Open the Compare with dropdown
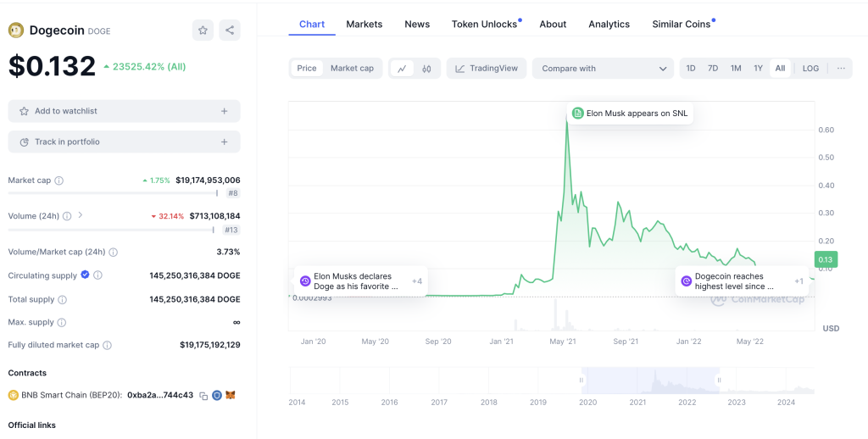The image size is (868, 439). coord(604,69)
